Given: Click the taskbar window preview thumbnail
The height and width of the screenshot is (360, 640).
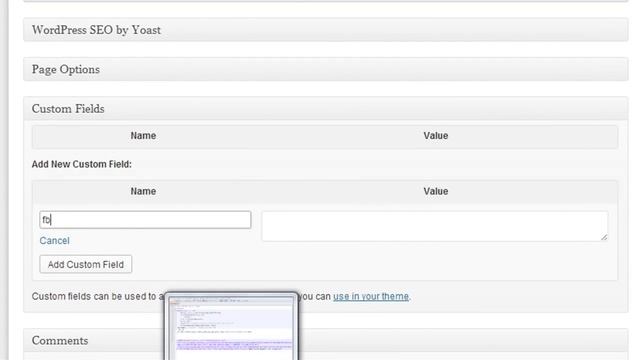Looking at the screenshot, I should tap(231, 327).
